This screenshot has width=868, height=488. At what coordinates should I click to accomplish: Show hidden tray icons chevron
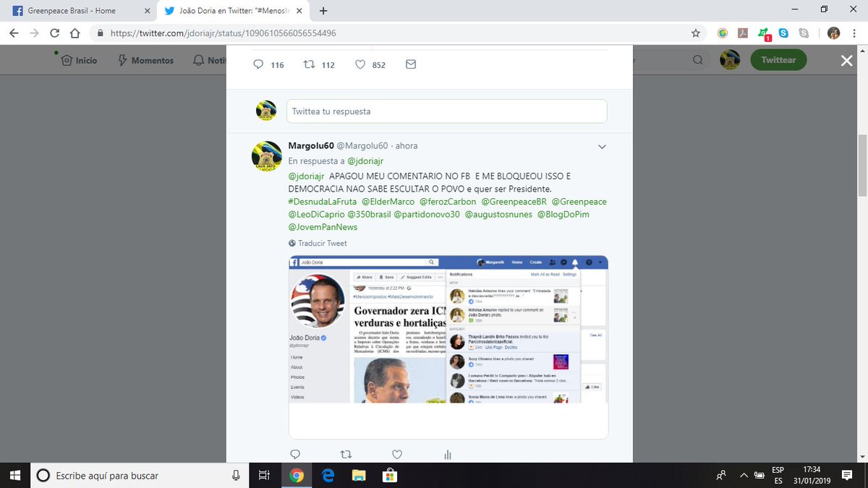pyautogui.click(x=744, y=475)
